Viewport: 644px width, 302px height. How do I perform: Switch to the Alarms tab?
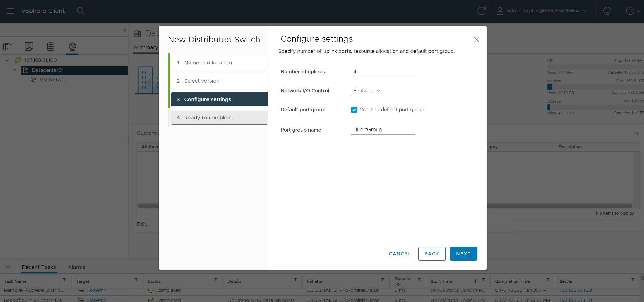[76, 267]
